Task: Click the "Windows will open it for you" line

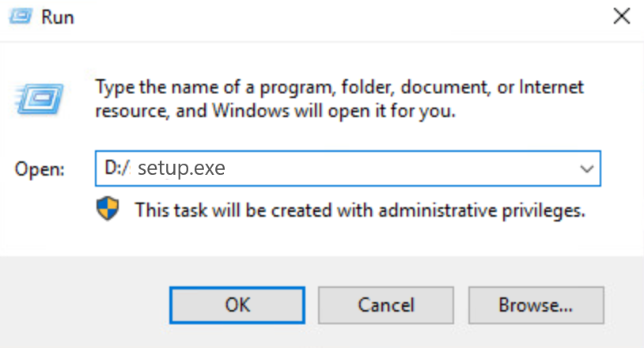Action: click(316, 112)
